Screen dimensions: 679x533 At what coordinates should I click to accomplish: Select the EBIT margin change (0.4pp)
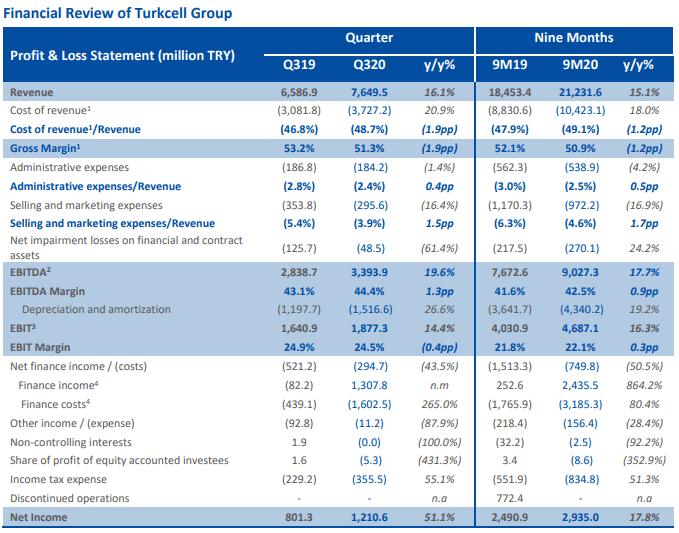439,347
